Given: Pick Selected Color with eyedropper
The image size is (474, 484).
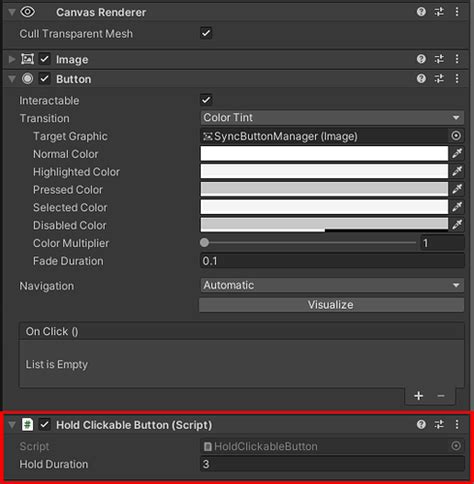Looking at the screenshot, I should [x=457, y=207].
